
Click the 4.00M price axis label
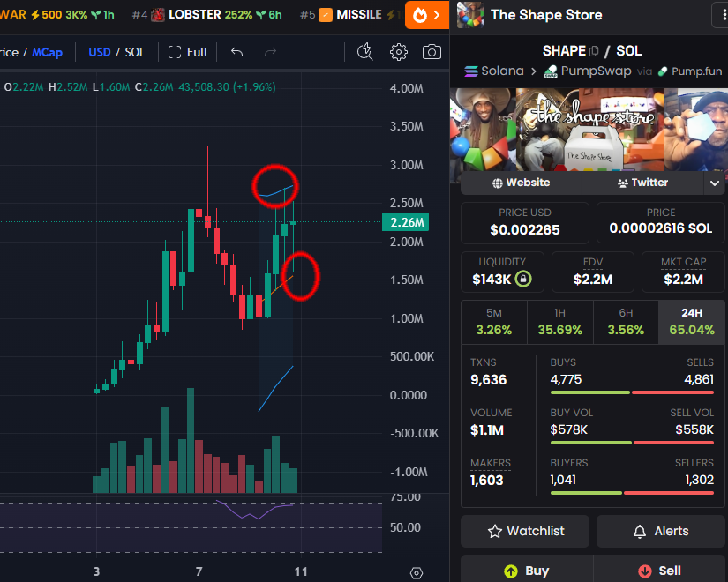click(406, 88)
